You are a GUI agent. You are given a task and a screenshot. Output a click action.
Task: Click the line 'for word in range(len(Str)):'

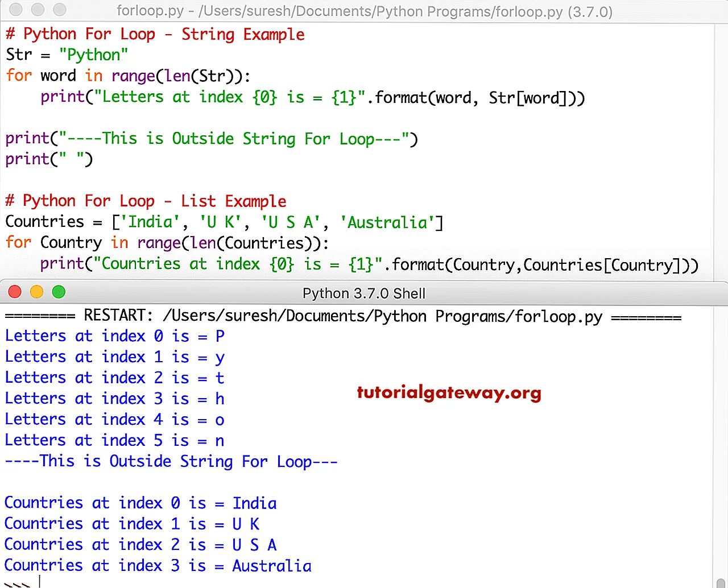coord(128,76)
